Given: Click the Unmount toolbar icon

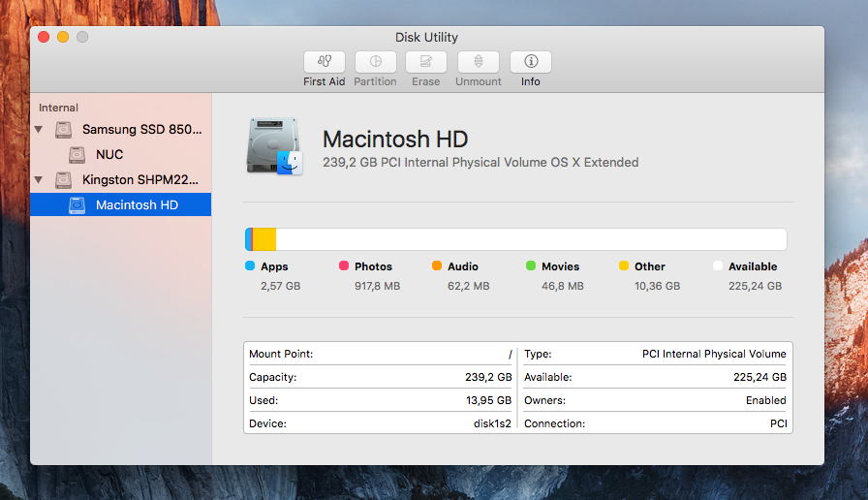Looking at the screenshot, I should coord(479,62).
